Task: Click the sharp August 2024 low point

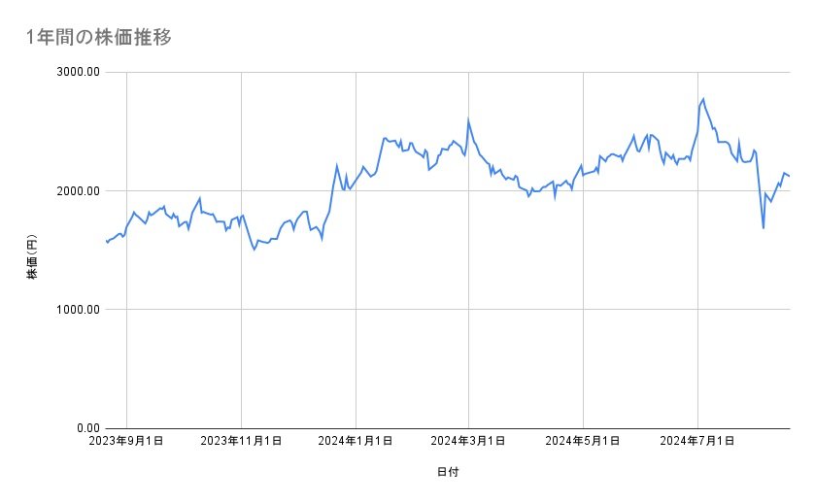Action: click(x=764, y=228)
